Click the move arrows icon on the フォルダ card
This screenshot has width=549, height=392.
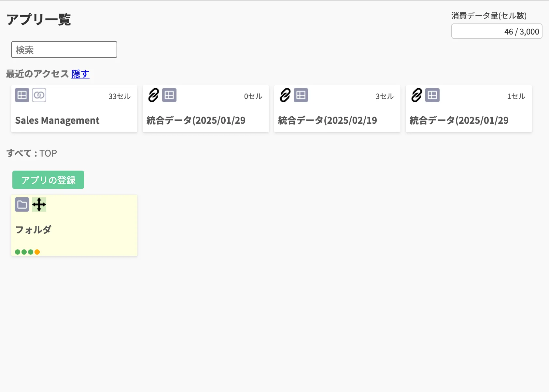tap(39, 204)
